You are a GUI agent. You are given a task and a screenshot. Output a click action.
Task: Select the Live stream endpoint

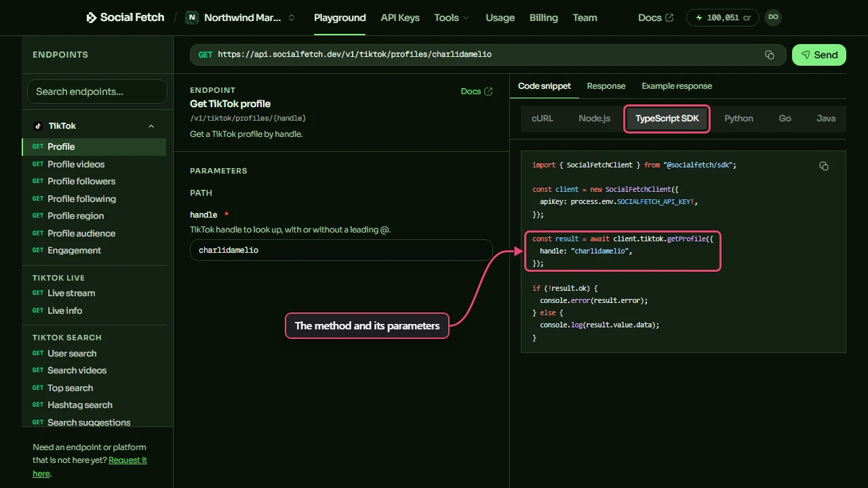coord(94,293)
